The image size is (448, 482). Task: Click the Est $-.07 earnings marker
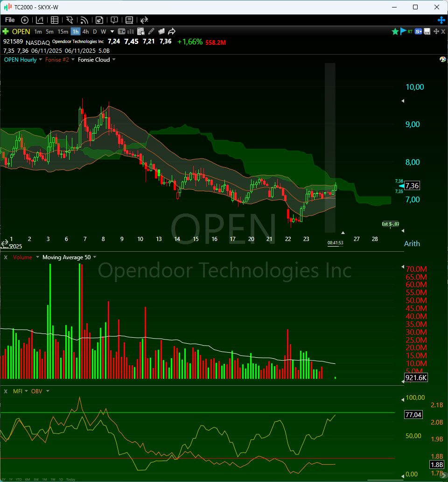(390, 224)
